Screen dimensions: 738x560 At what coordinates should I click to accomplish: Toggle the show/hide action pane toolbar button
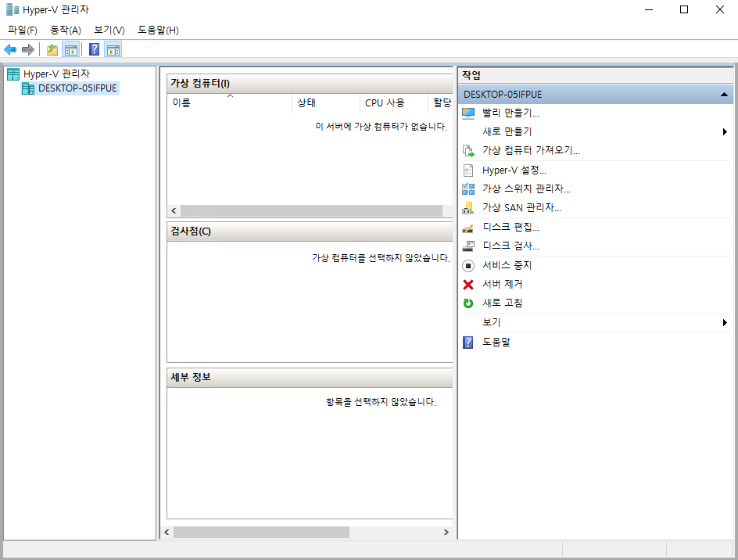click(x=113, y=50)
